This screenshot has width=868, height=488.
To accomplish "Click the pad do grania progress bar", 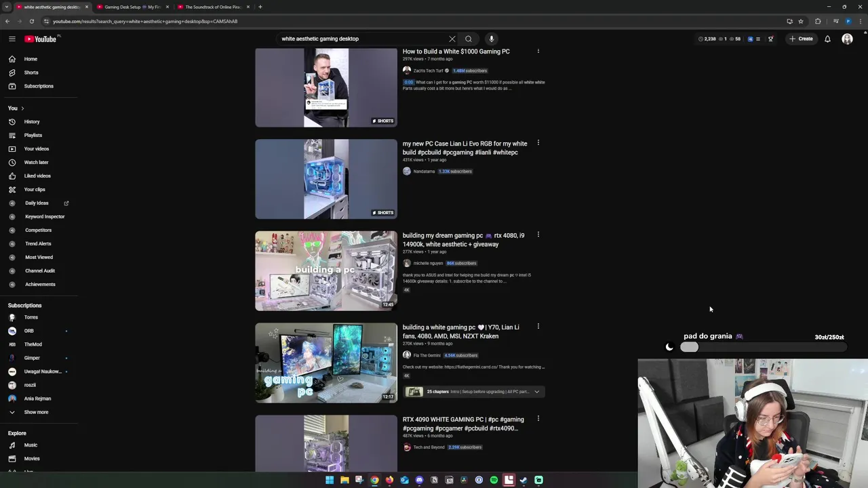I will (x=763, y=347).
